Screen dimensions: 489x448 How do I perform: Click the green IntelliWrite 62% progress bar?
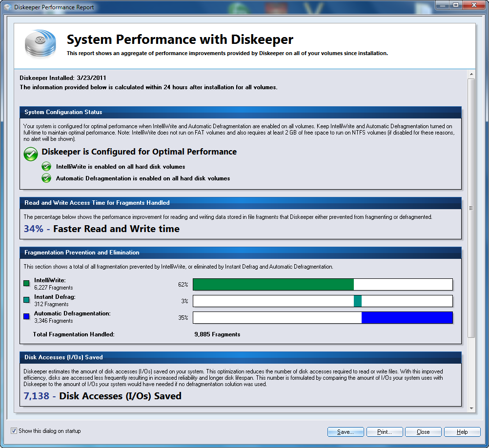click(x=323, y=284)
